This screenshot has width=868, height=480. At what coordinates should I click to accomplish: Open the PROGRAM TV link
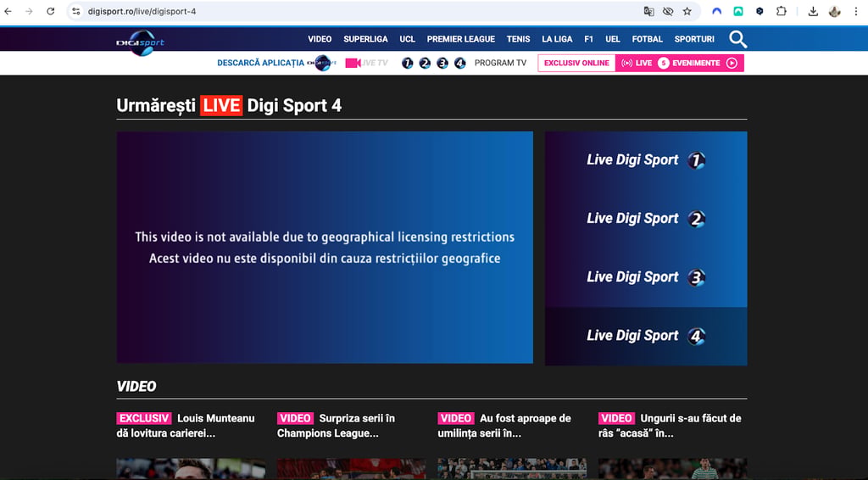click(500, 63)
